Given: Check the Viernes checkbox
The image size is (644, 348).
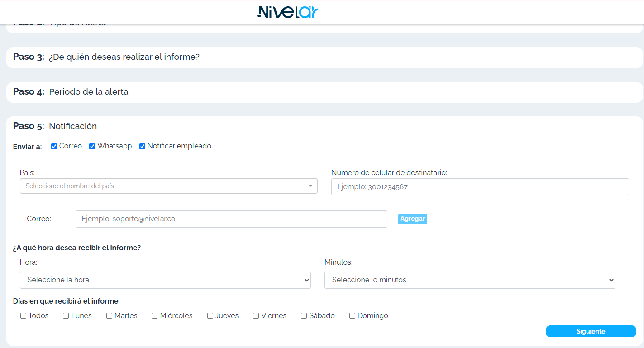Looking at the screenshot, I should tap(256, 316).
